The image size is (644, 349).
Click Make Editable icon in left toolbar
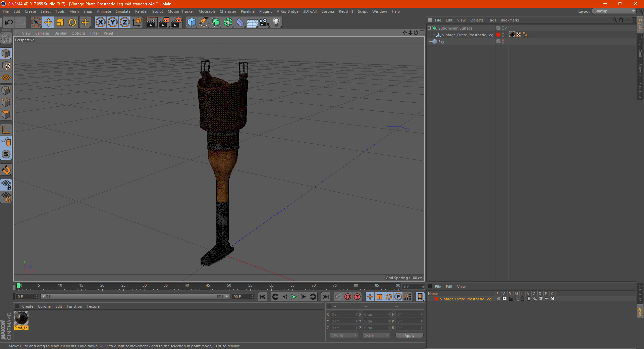tap(6, 38)
